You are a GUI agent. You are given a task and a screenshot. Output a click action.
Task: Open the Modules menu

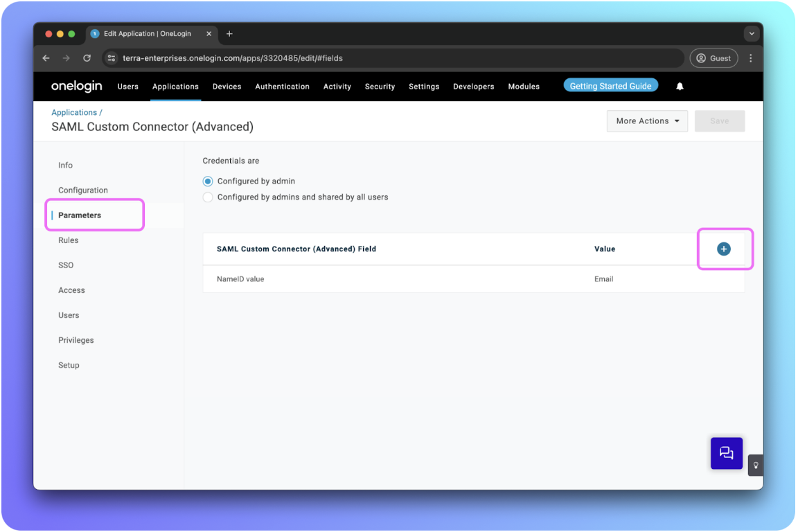tap(524, 87)
